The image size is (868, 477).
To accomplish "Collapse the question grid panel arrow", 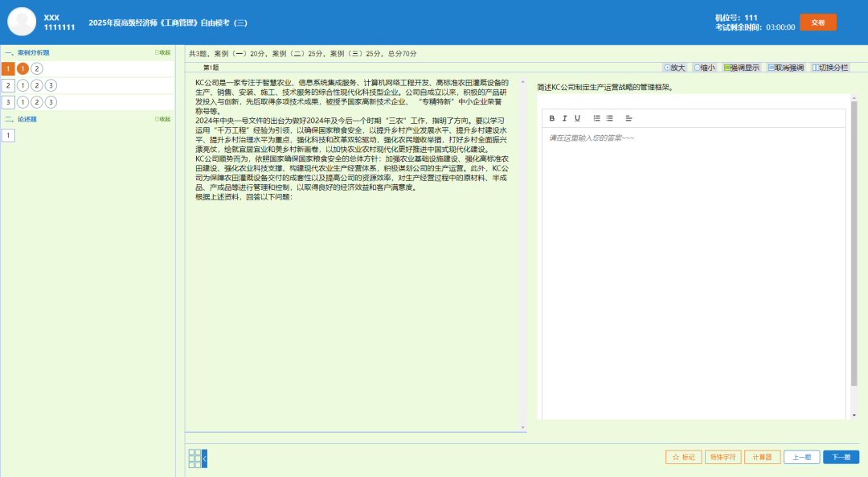I will pyautogui.click(x=204, y=458).
